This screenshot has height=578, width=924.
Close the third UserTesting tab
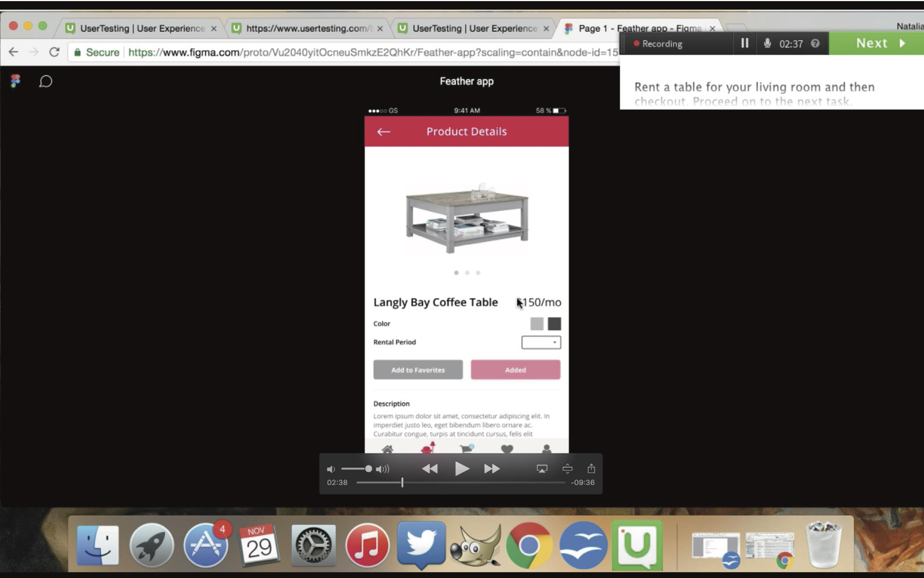click(x=546, y=29)
